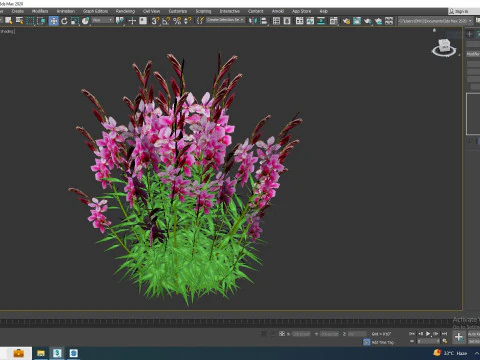Open the Graph Editors menu
Image resolution: width=480 pixels, height=360 pixels.
pyautogui.click(x=95, y=11)
